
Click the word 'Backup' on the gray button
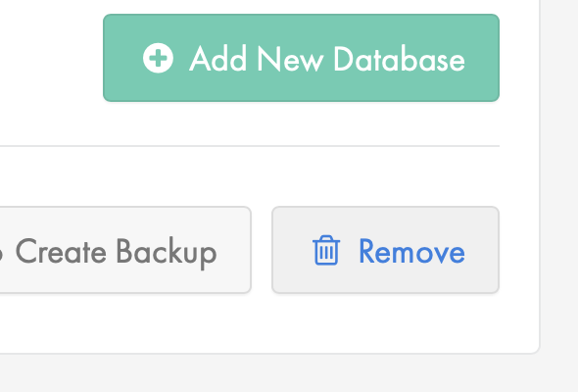[x=167, y=253]
